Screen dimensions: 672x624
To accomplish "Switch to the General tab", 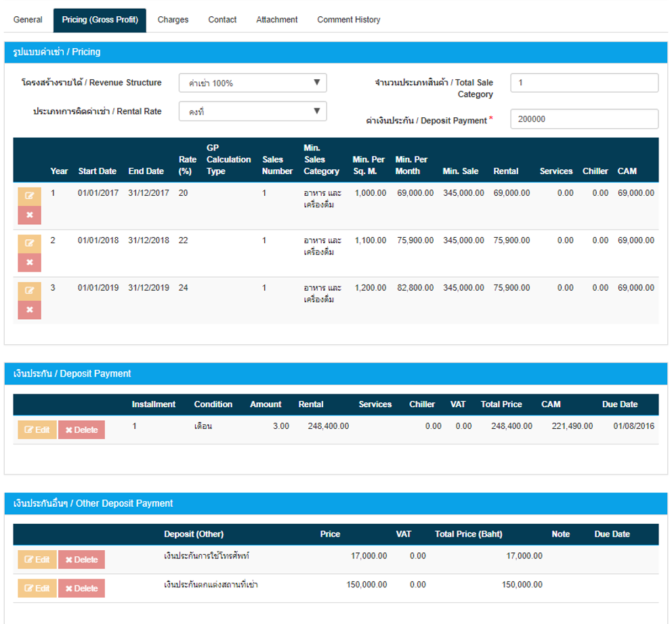I will pyautogui.click(x=28, y=20).
